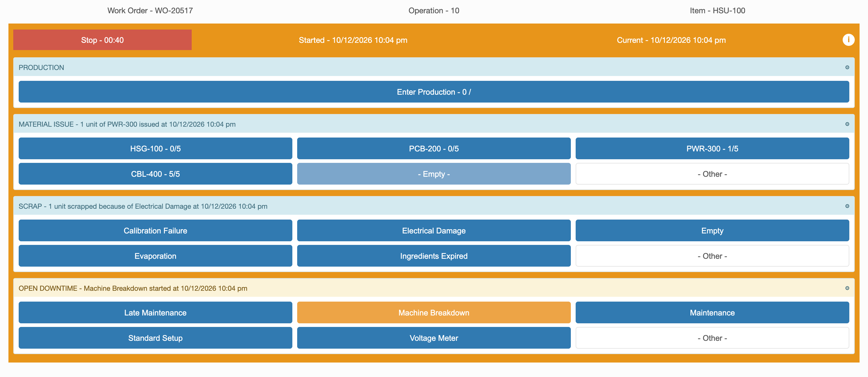
Task: Start Standard Setup downtime
Action: (x=155, y=337)
